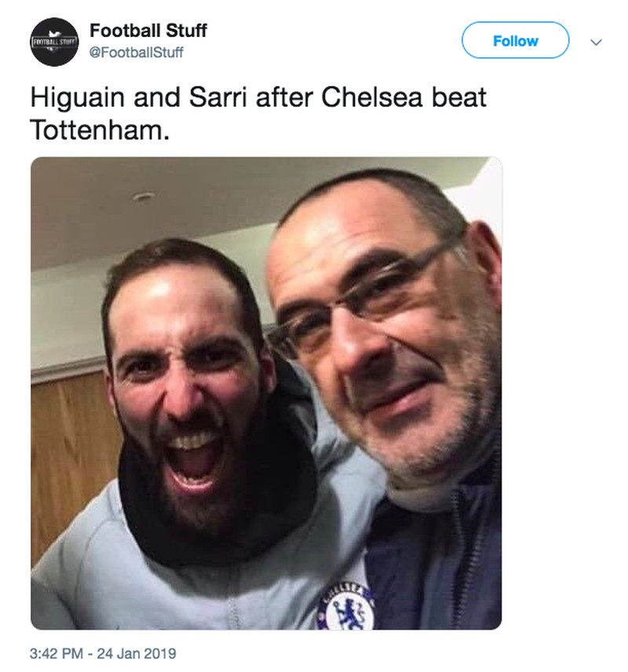628x672 pixels.
Task: Click the word Higuain in the tweet
Action: 77,99
